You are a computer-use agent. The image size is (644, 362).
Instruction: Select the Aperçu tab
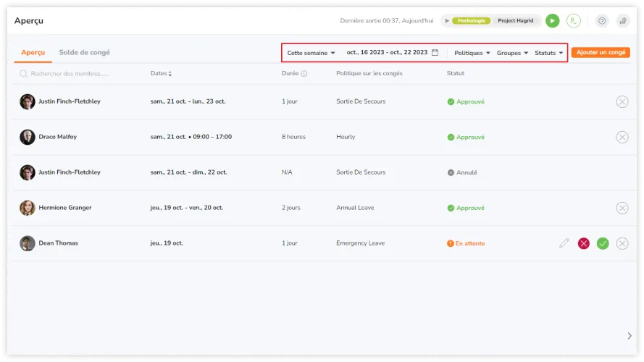click(x=33, y=53)
